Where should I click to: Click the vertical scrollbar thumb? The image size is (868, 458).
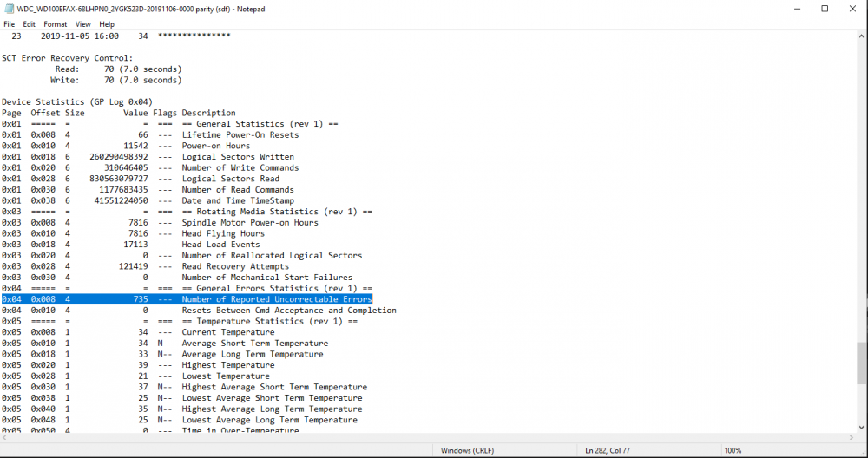click(862, 363)
